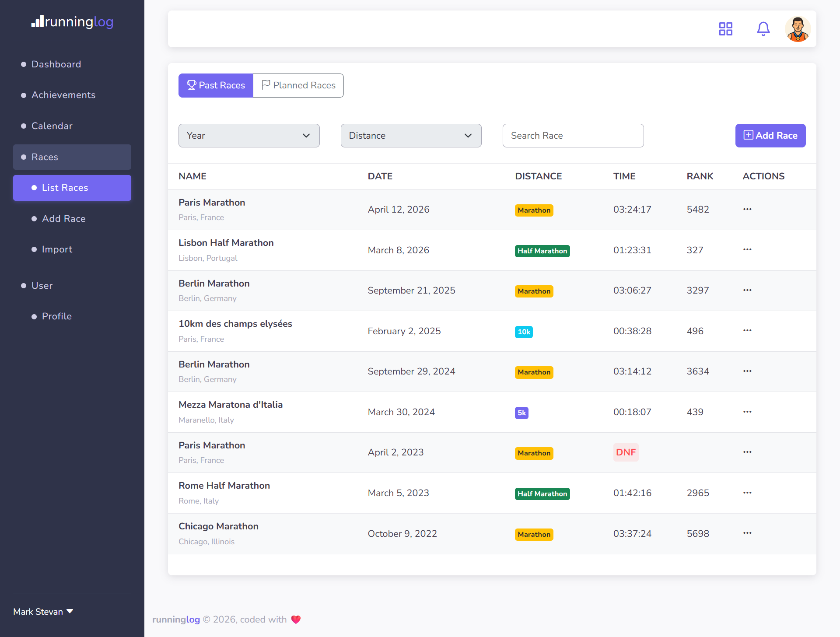Expand the Year filter dropdown

click(x=249, y=136)
